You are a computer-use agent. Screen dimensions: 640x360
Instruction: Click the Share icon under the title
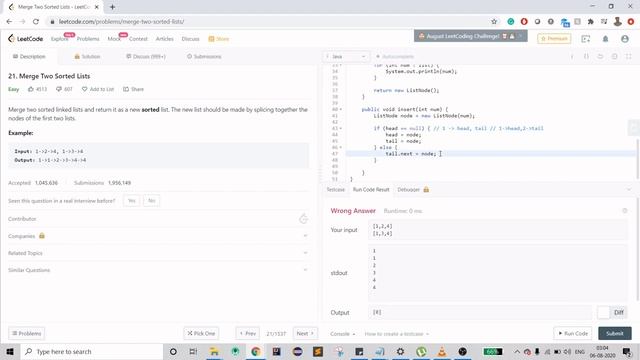point(126,89)
